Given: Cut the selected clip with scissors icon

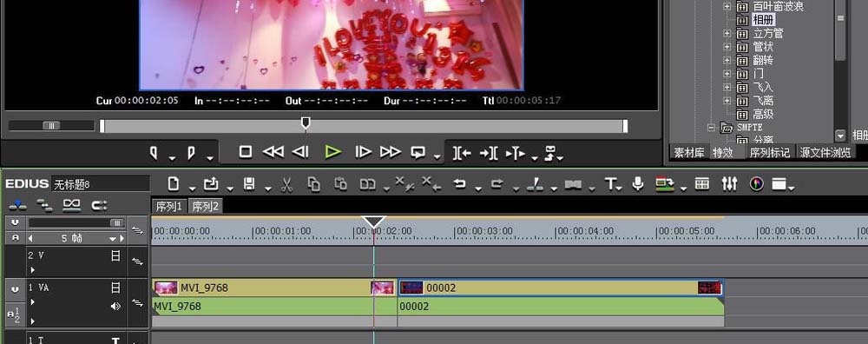Looking at the screenshot, I should click(286, 184).
